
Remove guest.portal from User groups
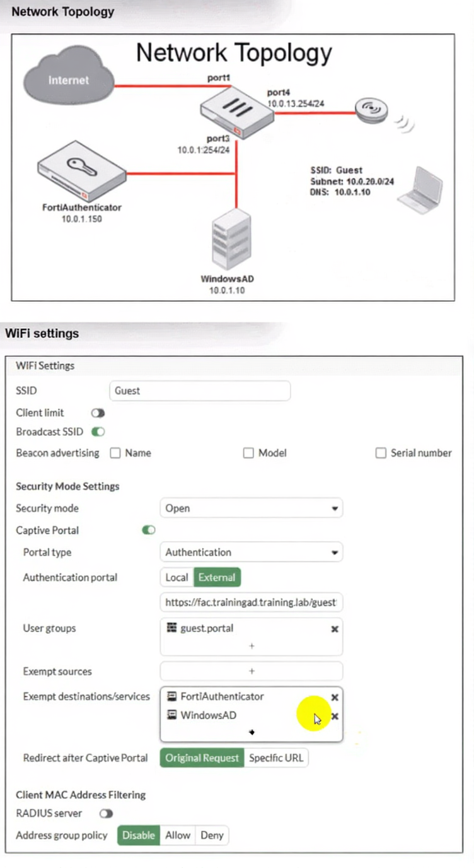[x=335, y=629]
